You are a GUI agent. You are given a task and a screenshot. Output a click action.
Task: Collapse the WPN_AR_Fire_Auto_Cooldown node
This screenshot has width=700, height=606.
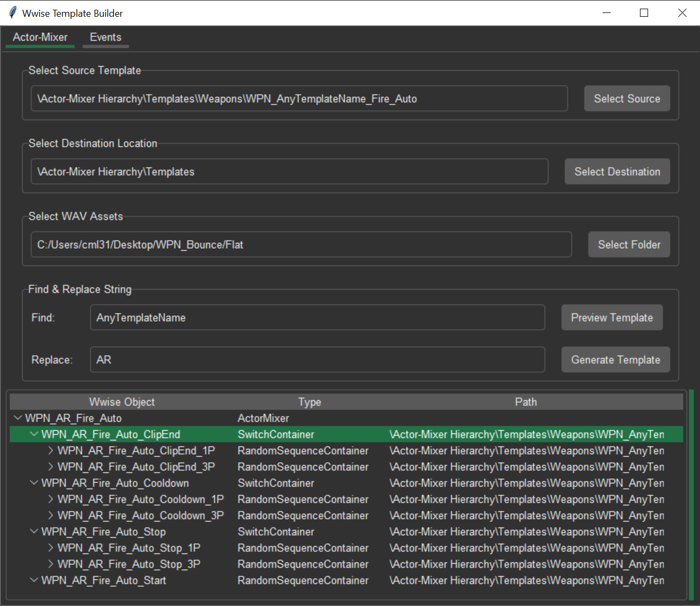[x=34, y=483]
